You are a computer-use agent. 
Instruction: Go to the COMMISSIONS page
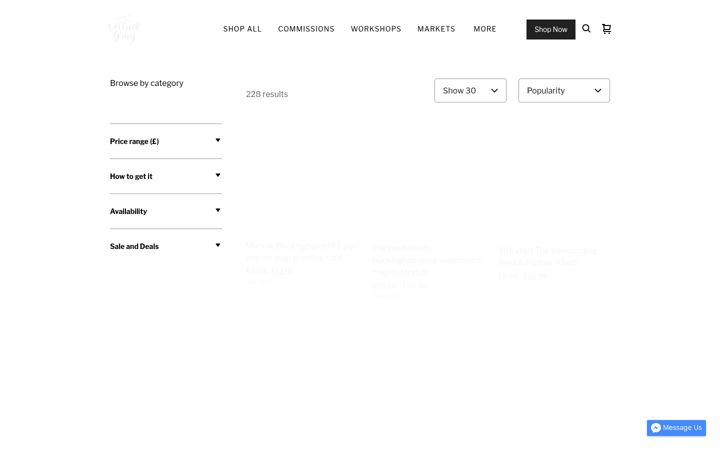pos(306,29)
